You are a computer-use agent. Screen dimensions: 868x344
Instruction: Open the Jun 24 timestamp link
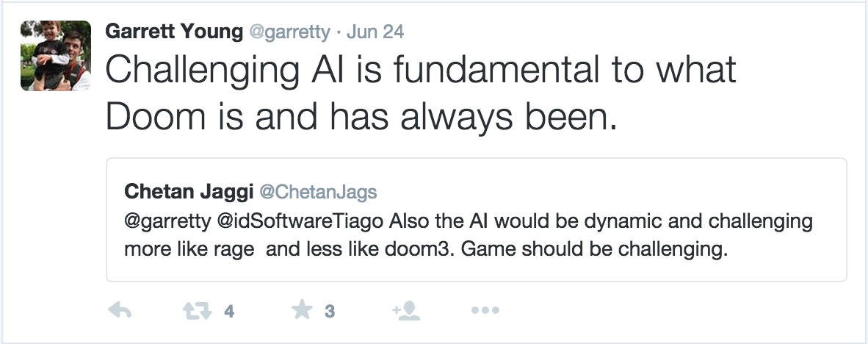click(375, 32)
